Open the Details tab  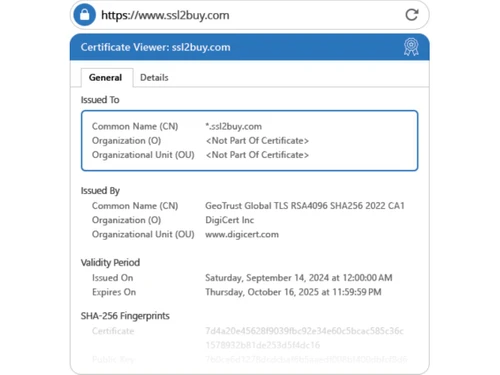point(154,78)
